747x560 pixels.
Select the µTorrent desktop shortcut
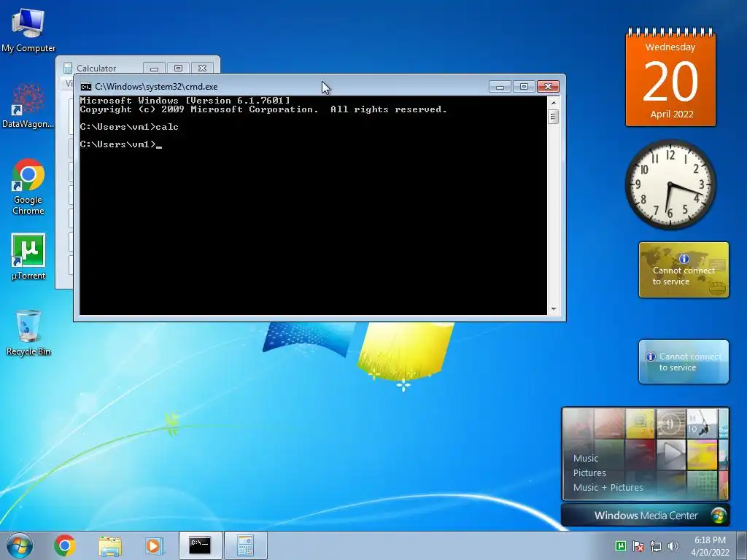pyautogui.click(x=28, y=256)
